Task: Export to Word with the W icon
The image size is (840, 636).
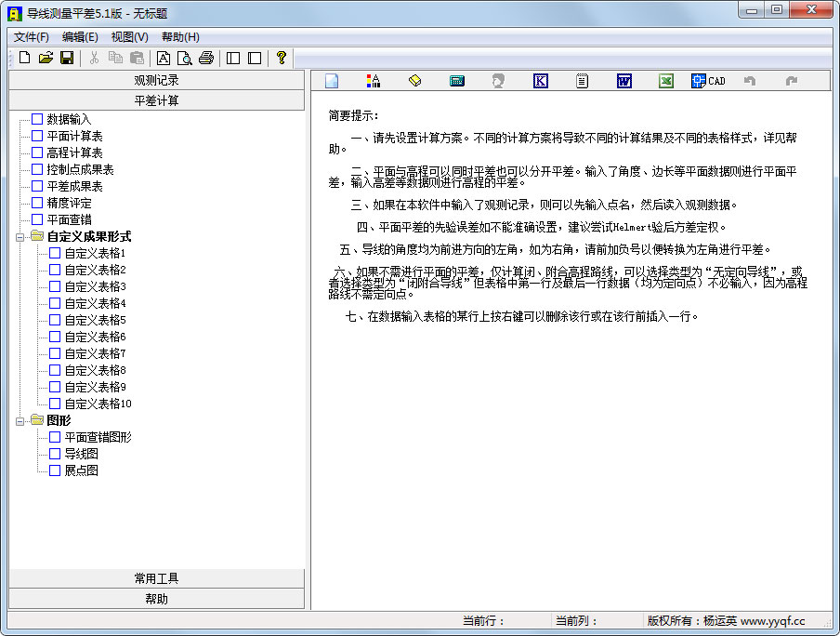Action: pyautogui.click(x=624, y=81)
